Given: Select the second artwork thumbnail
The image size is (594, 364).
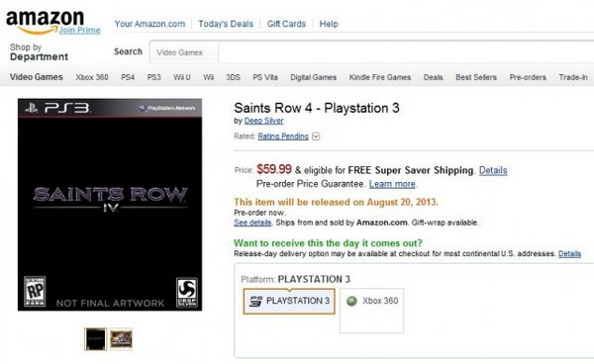Looking at the screenshot, I should (x=121, y=338).
